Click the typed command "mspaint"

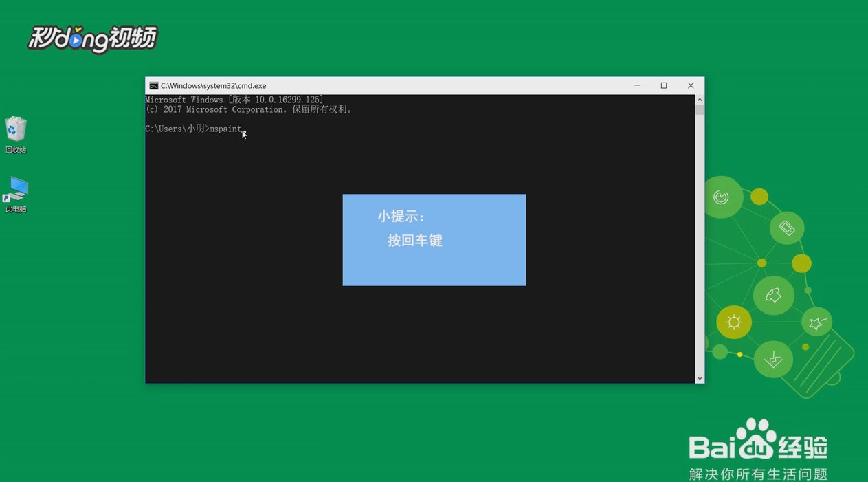pos(225,129)
